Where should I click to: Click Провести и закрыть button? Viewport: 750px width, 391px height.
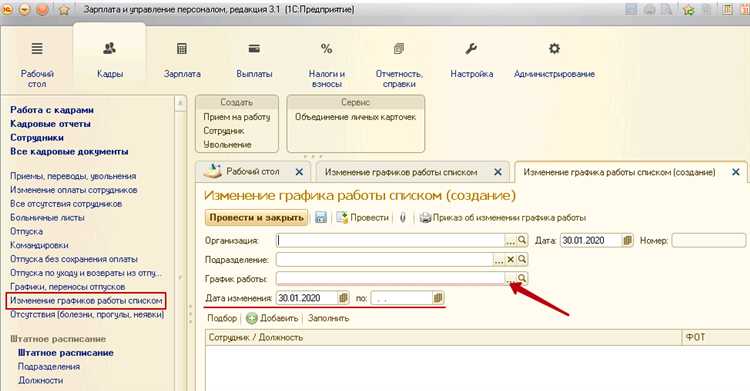point(256,218)
